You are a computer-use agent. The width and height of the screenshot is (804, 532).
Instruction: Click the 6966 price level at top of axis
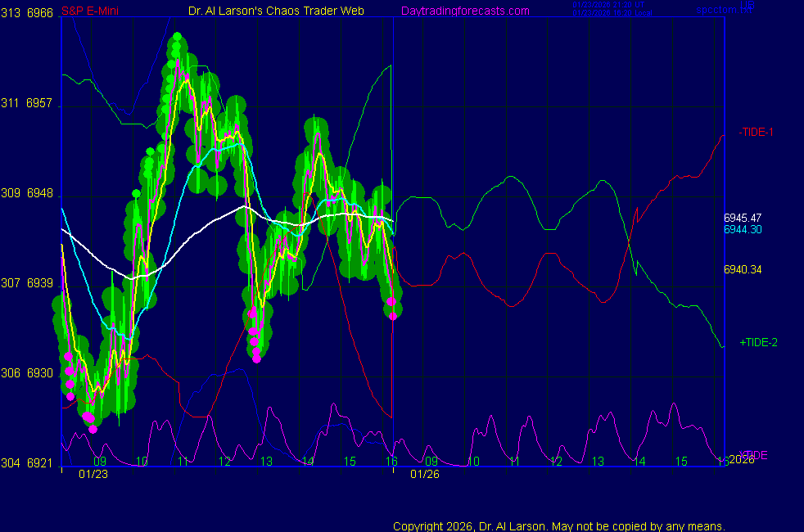point(39,13)
